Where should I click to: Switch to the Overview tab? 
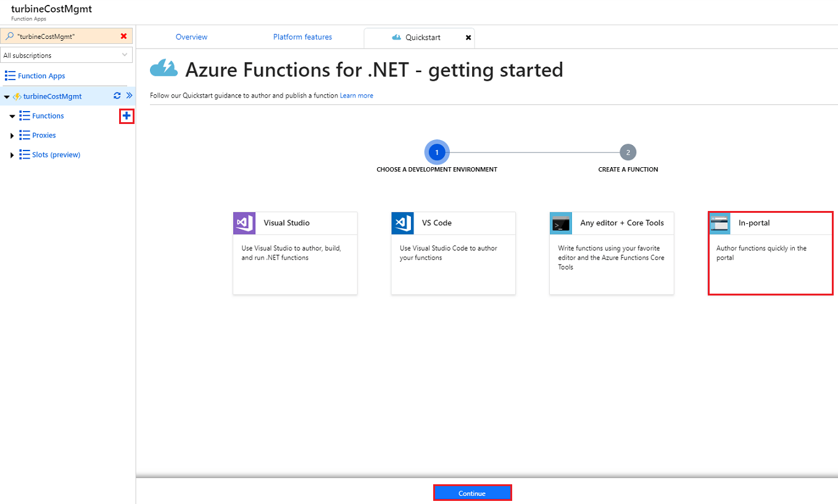pos(191,37)
